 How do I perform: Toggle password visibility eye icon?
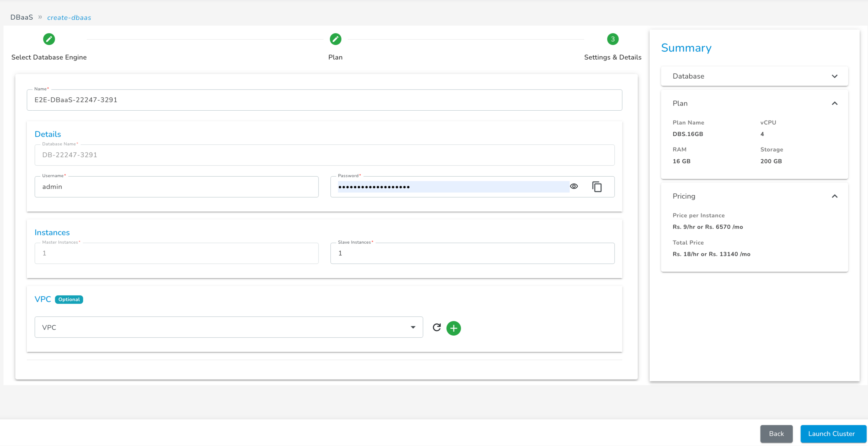pos(573,187)
